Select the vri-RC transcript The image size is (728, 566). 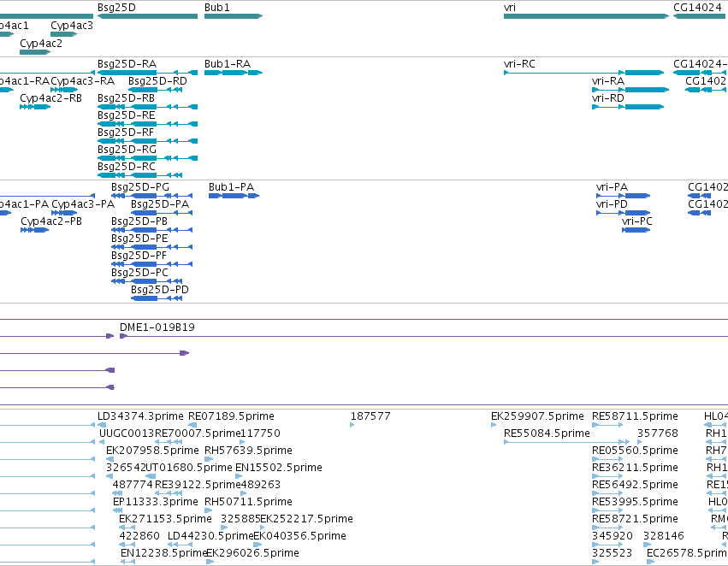coord(584,73)
